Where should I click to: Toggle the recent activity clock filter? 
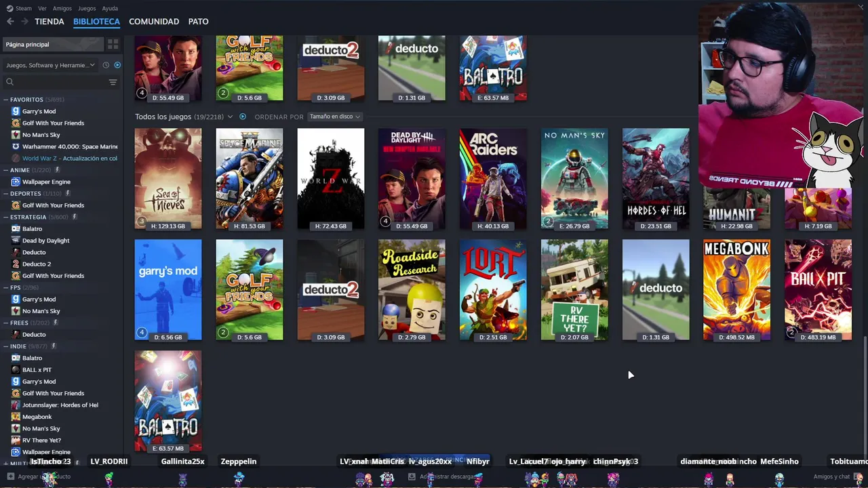tap(106, 65)
